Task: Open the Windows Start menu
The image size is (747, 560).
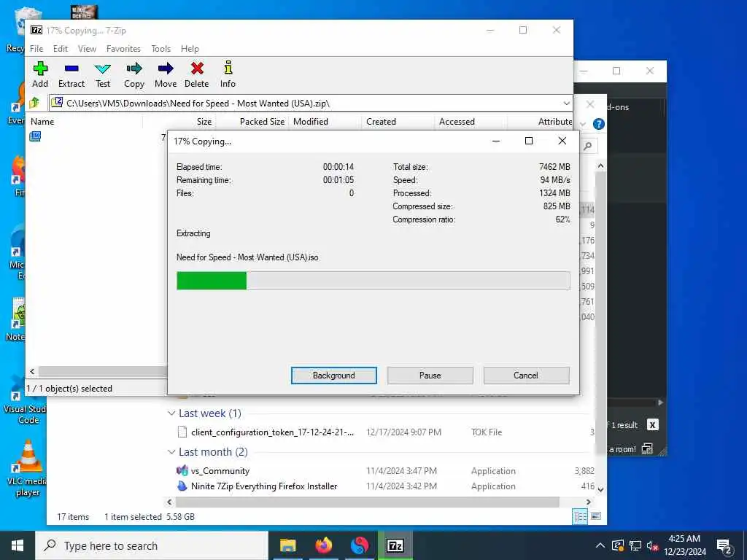Action: 18,545
